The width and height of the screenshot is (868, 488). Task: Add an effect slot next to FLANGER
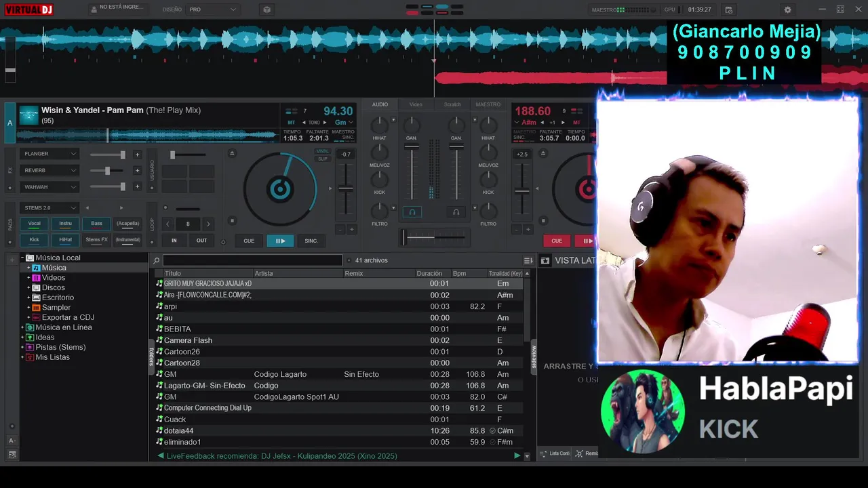pyautogui.click(x=137, y=155)
